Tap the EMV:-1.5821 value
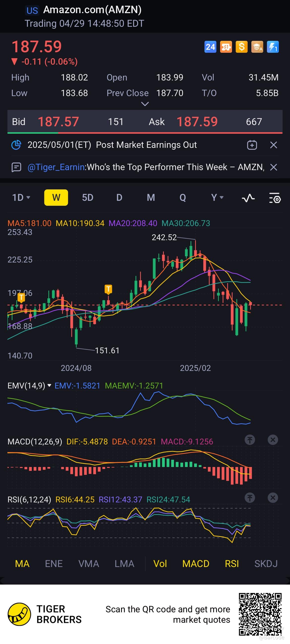This screenshot has width=290, height=644. [77, 386]
